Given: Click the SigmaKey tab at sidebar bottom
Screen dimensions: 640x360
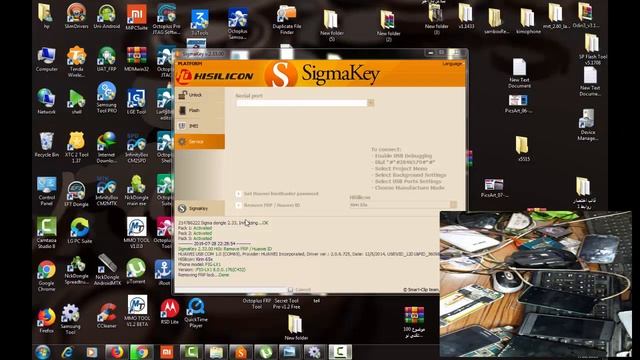Looking at the screenshot, I should click(x=200, y=209).
